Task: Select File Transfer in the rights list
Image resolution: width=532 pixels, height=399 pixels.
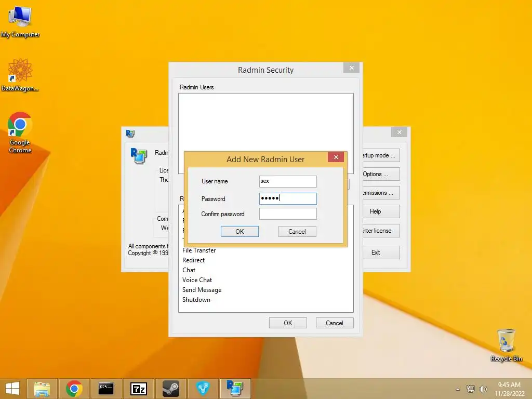Action: tap(199, 250)
